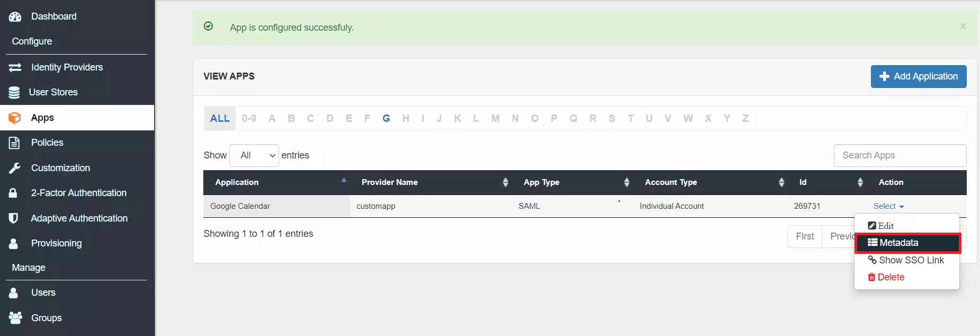Filter apps by ALL

(x=220, y=118)
